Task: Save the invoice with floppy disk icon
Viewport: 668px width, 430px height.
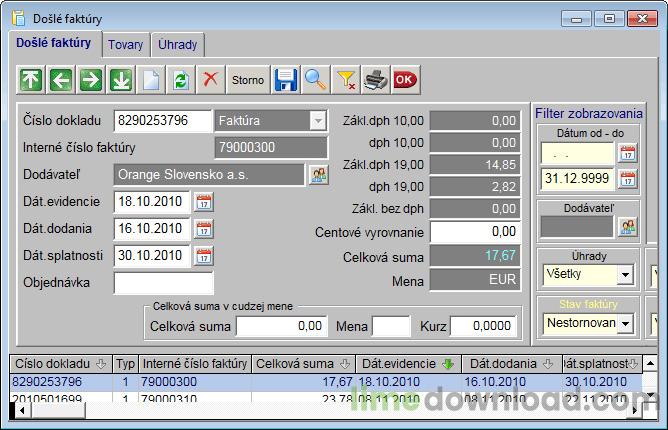Action: (x=286, y=79)
